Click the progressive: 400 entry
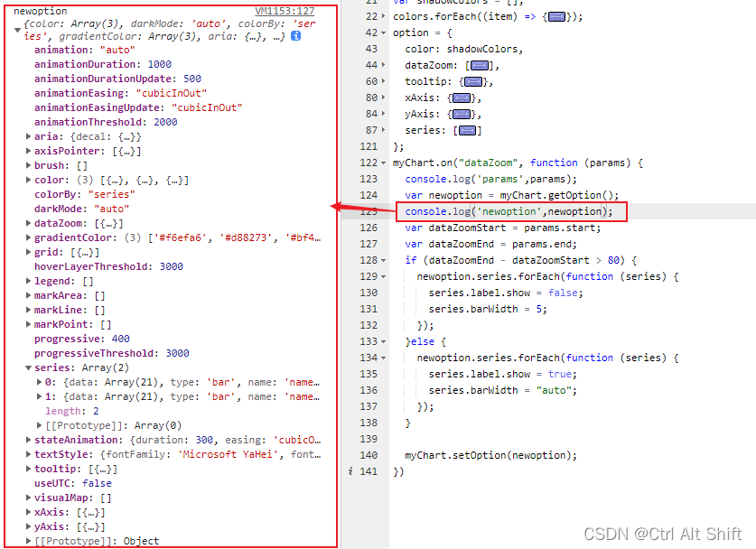The image size is (756, 549). pos(82,339)
